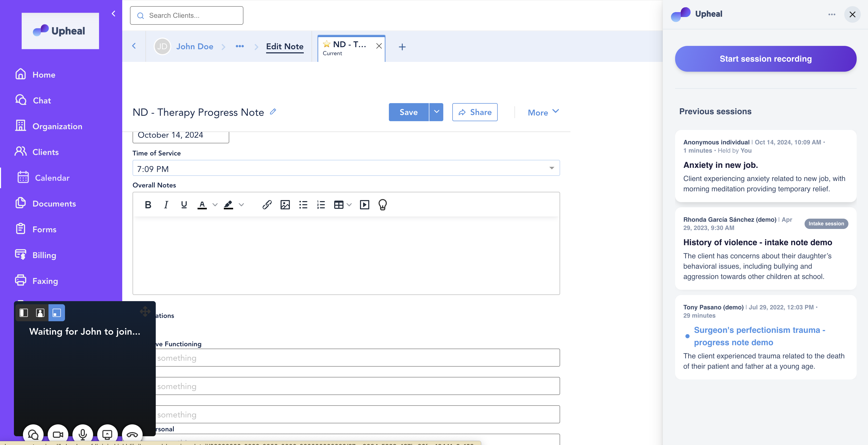
Task: Mute the microphone in call widget
Action: [x=83, y=434]
